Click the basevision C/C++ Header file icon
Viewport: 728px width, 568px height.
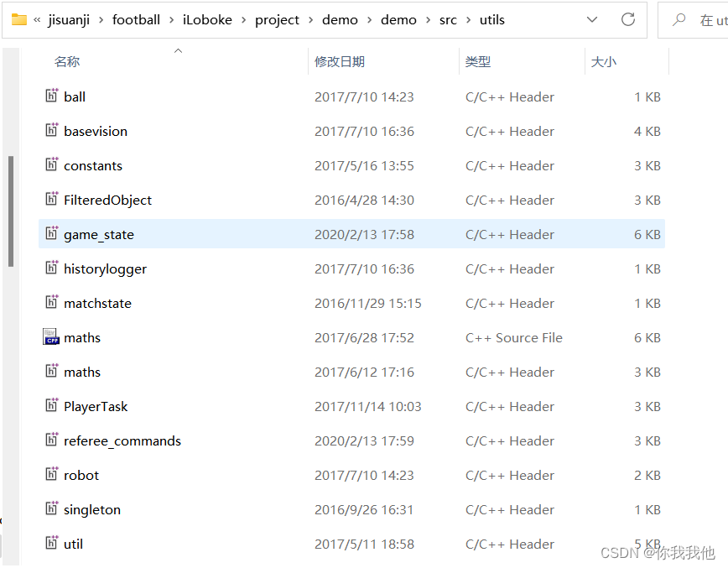tap(51, 131)
